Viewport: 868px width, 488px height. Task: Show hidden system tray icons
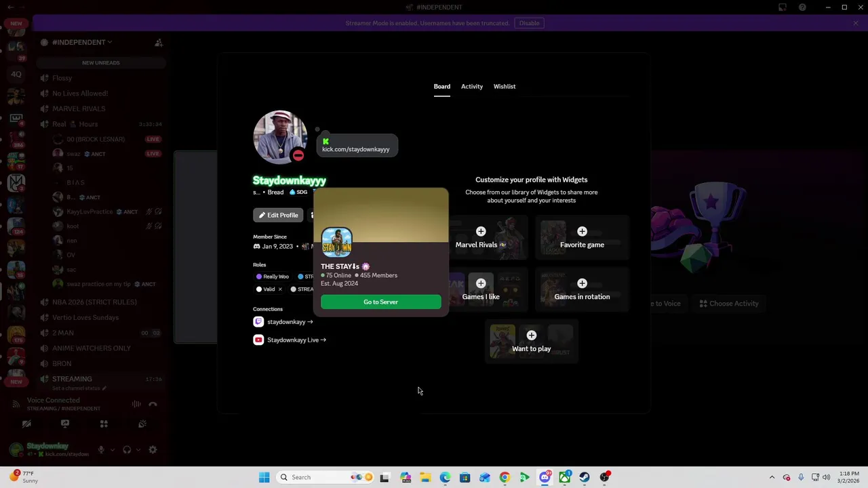pos(772,477)
